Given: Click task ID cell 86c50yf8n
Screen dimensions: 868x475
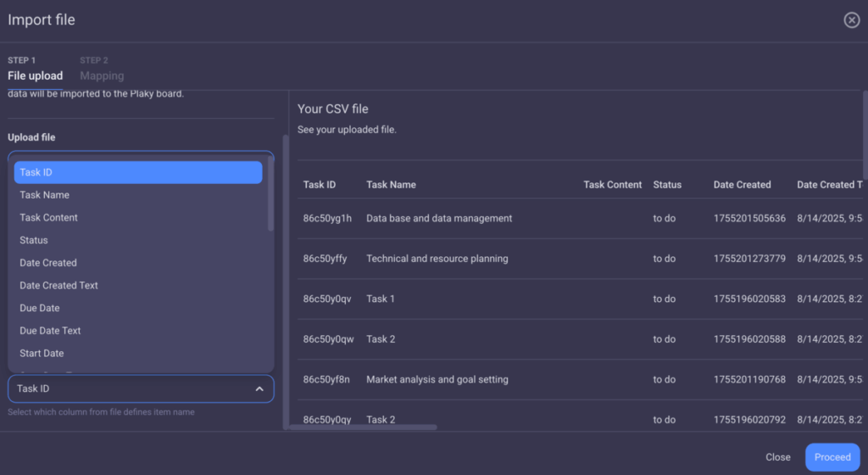Looking at the screenshot, I should point(326,380).
